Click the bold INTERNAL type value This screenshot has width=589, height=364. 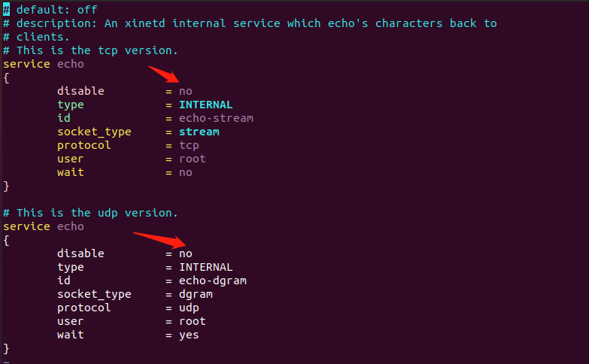click(205, 105)
